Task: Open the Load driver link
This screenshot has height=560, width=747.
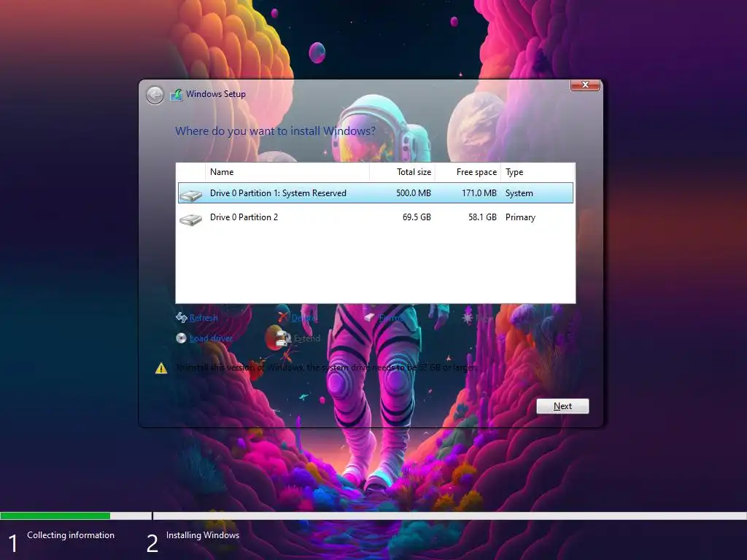Action: 211,338
